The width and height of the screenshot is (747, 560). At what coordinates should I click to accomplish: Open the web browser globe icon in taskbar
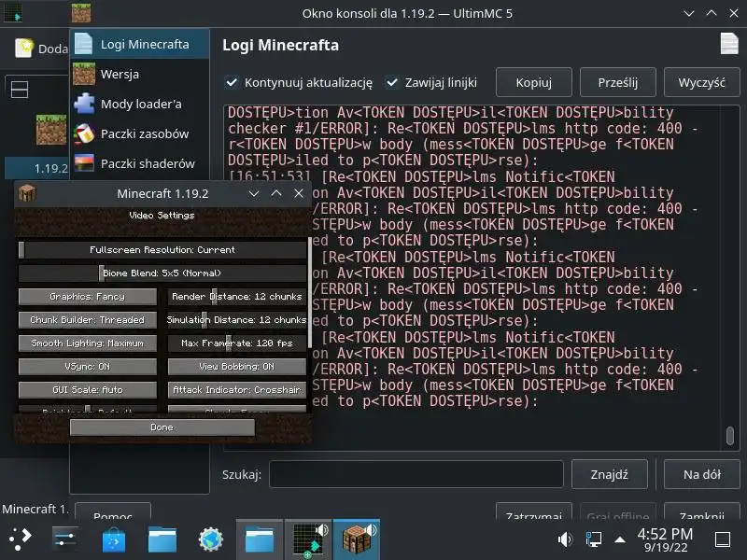point(211,539)
